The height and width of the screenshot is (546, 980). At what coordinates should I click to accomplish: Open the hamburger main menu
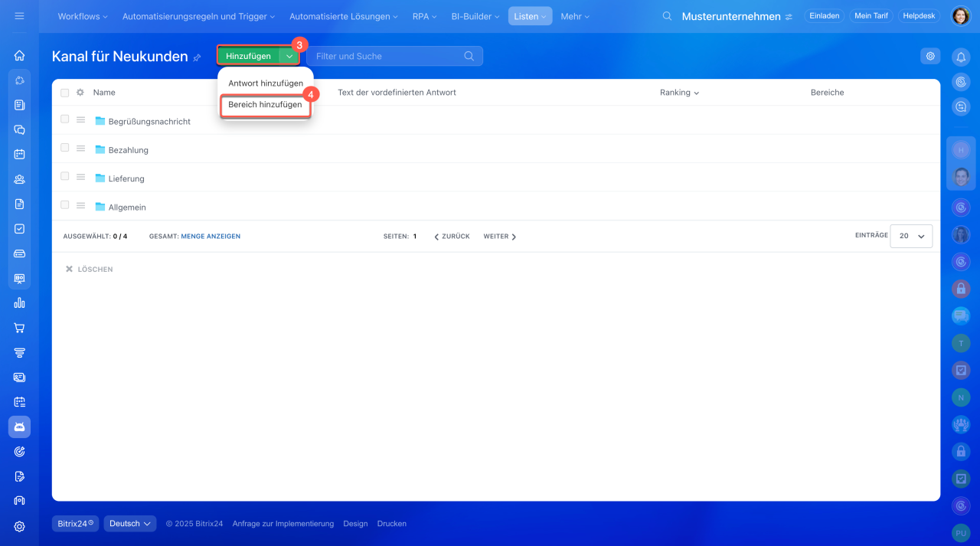tap(19, 16)
